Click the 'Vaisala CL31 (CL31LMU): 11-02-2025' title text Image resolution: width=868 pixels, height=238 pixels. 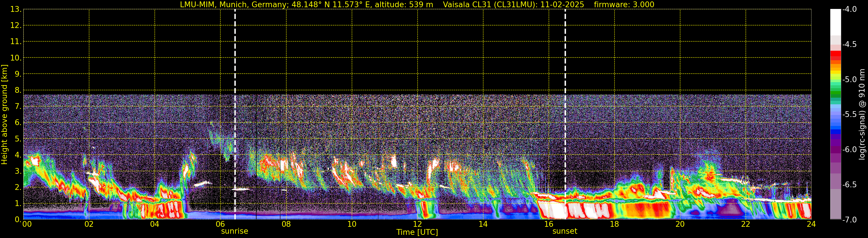click(x=513, y=5)
